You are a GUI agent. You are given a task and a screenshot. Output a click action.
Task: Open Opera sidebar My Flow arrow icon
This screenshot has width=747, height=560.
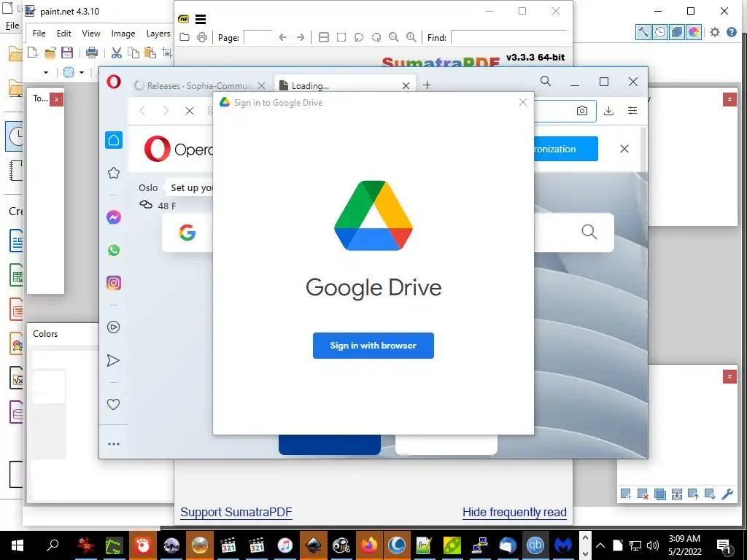click(x=113, y=360)
